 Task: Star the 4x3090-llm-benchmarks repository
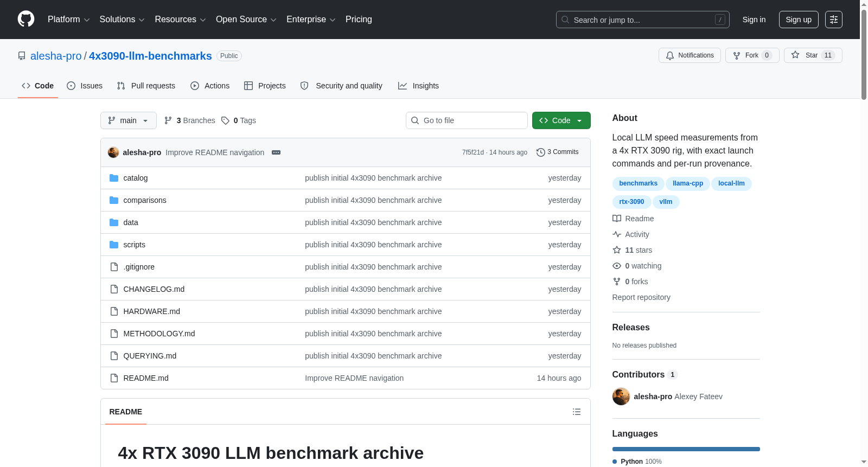click(813, 55)
